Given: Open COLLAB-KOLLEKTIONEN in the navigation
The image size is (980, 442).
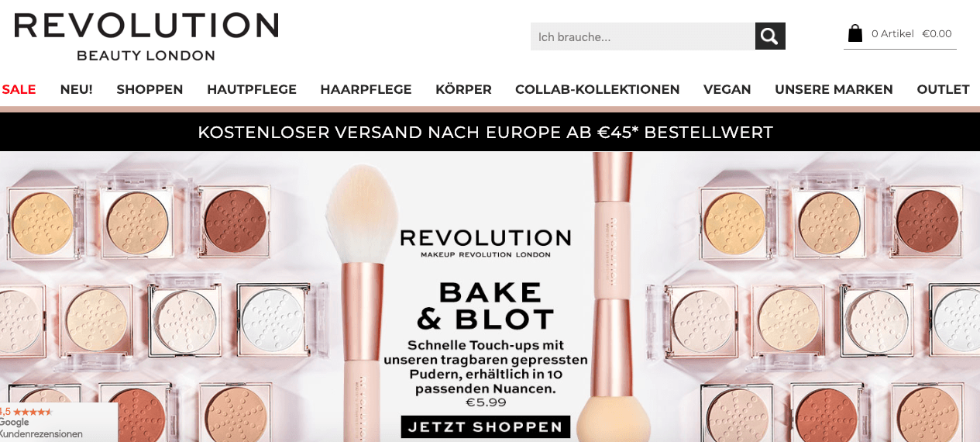Looking at the screenshot, I should [597, 89].
